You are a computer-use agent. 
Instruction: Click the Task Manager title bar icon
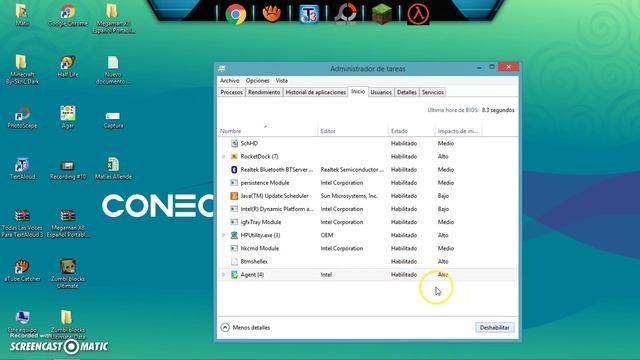pos(222,68)
